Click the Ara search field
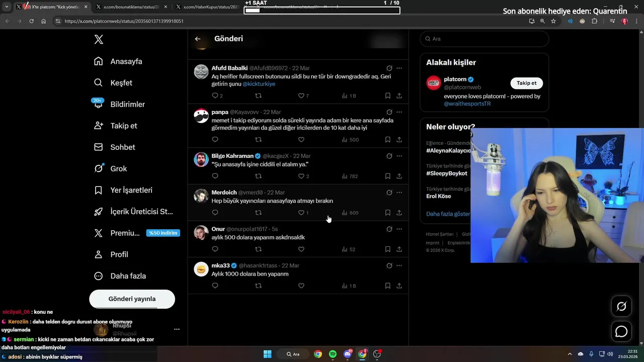The width and height of the screenshot is (644, 362). click(484, 39)
